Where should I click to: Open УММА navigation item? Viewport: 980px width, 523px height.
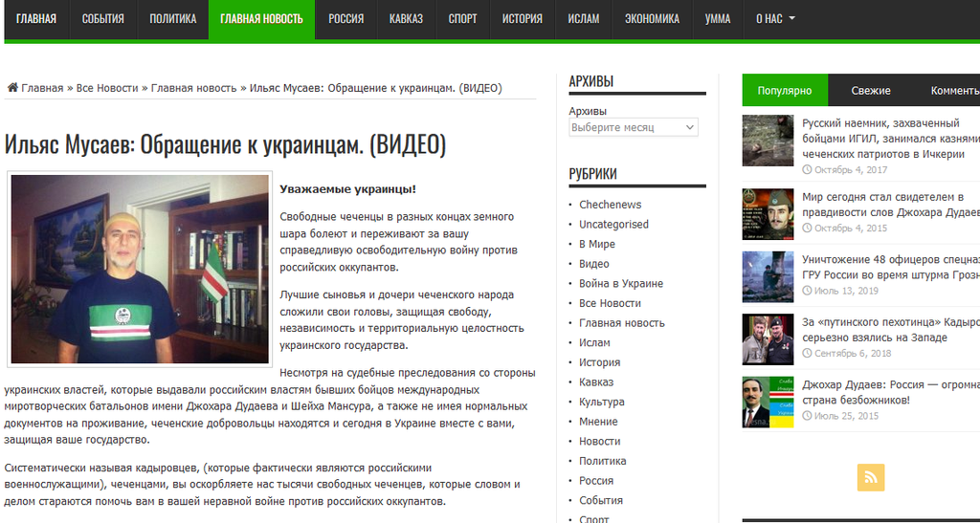[718, 19]
